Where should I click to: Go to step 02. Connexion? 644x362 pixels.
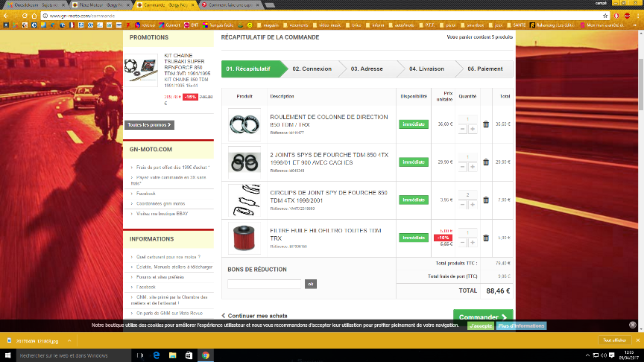coord(312,69)
